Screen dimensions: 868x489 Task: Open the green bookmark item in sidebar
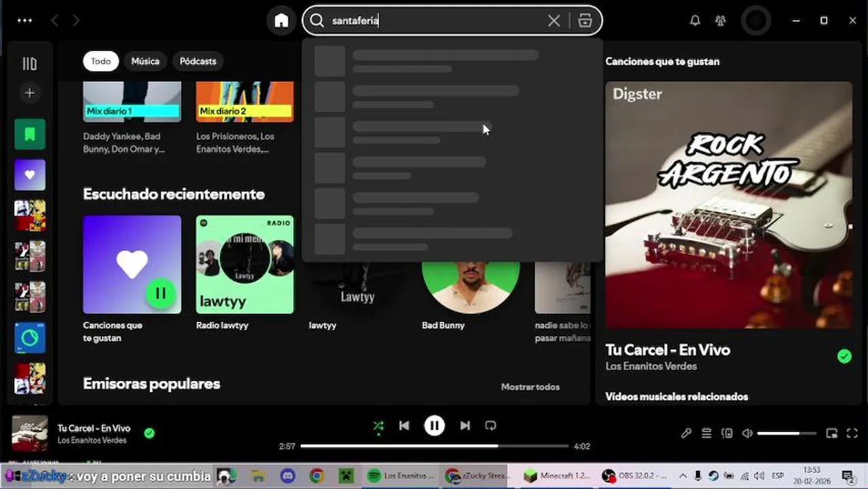point(30,134)
